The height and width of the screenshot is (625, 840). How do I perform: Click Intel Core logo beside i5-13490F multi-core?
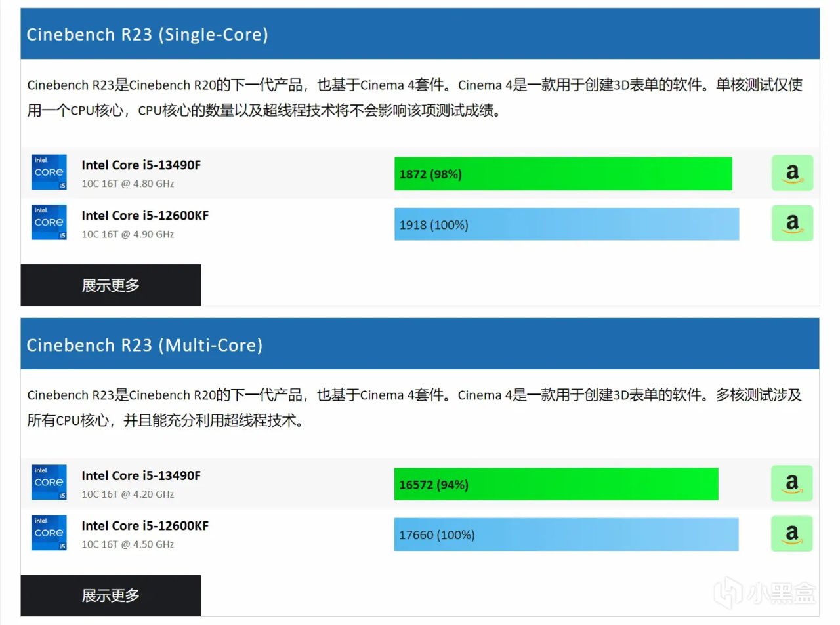[49, 482]
